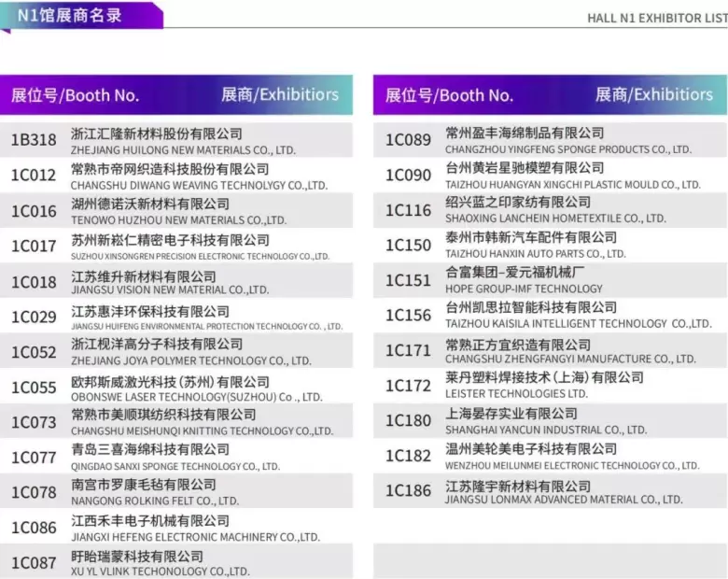Select booth number 1C055
This screenshot has height=579, width=728.
34,388
